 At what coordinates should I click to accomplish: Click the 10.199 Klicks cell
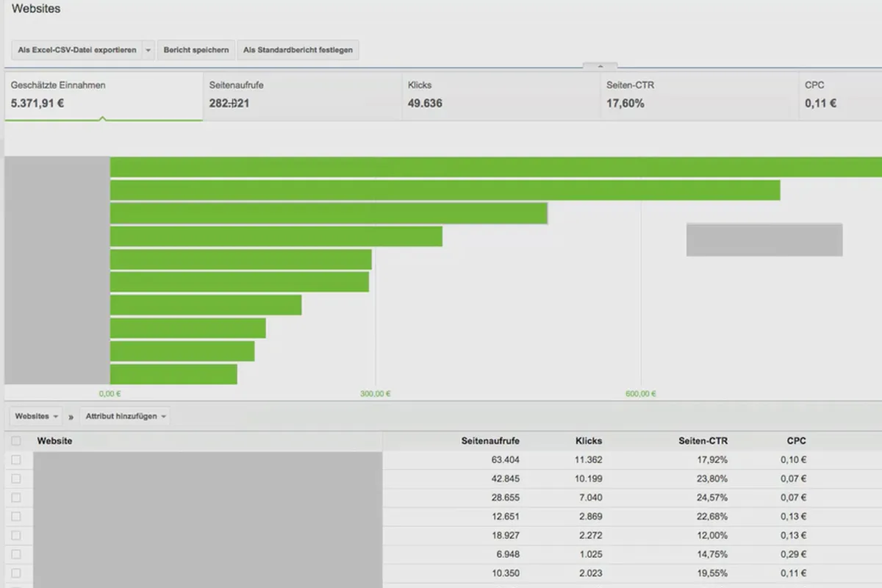588,478
